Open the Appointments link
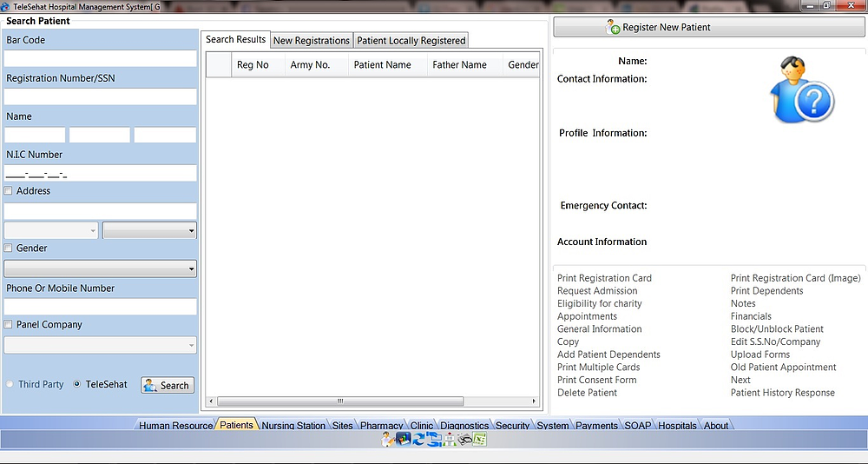The width and height of the screenshot is (868, 464). coord(587,316)
